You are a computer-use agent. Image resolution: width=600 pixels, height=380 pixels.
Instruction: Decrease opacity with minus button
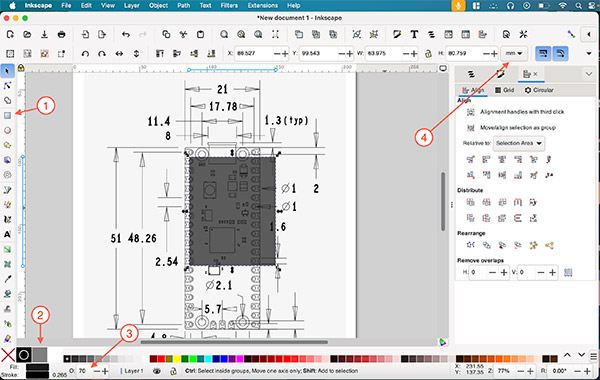(97, 371)
